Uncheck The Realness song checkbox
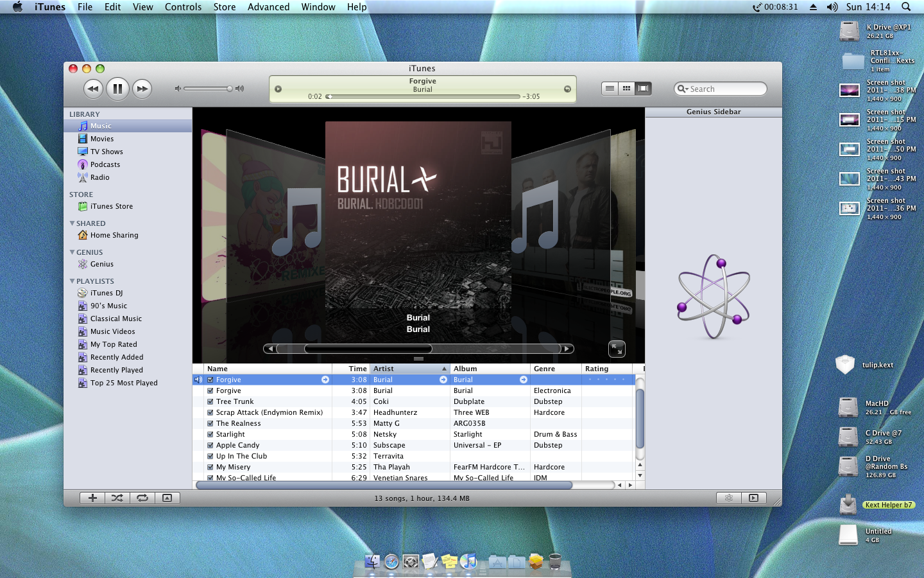Image resolution: width=924 pixels, height=578 pixels. [210, 423]
